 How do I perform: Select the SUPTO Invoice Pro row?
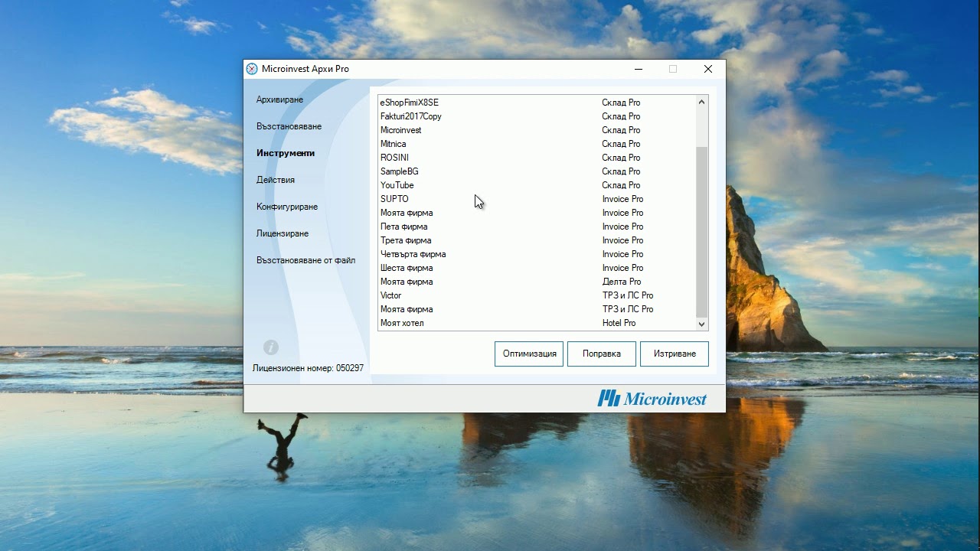537,199
